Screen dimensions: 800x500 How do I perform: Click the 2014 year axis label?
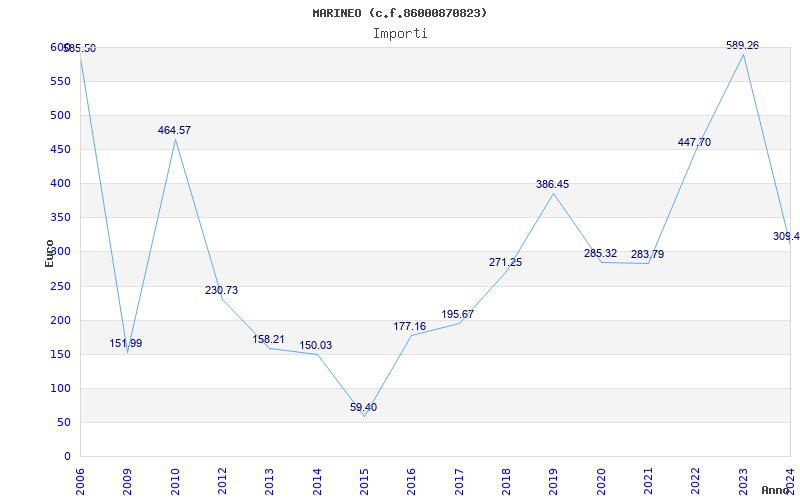[317, 481]
